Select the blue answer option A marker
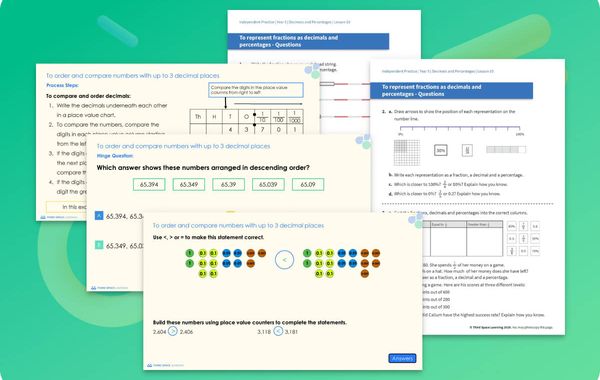The height and width of the screenshot is (380, 600). point(99,216)
